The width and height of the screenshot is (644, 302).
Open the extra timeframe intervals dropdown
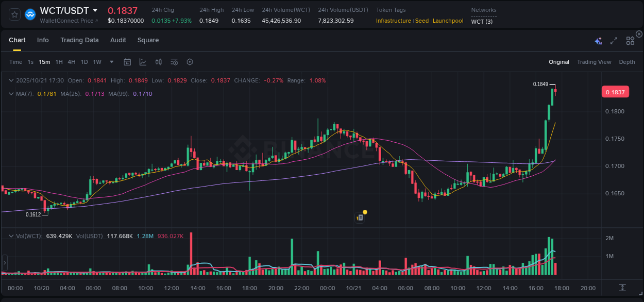111,62
